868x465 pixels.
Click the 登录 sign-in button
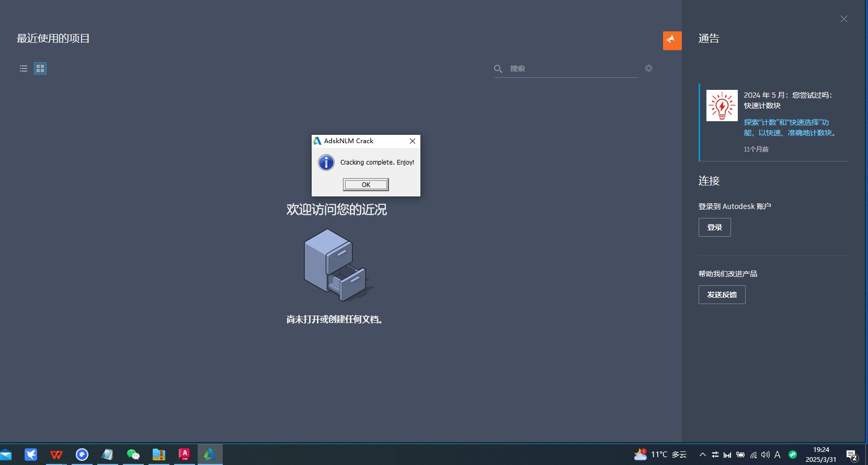point(715,227)
